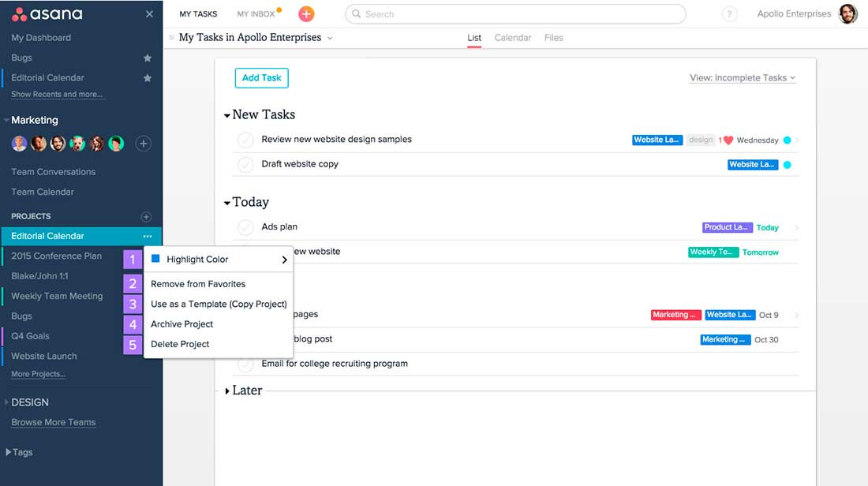Open the Browse More Teams link
868x486 pixels.
pos(53,423)
